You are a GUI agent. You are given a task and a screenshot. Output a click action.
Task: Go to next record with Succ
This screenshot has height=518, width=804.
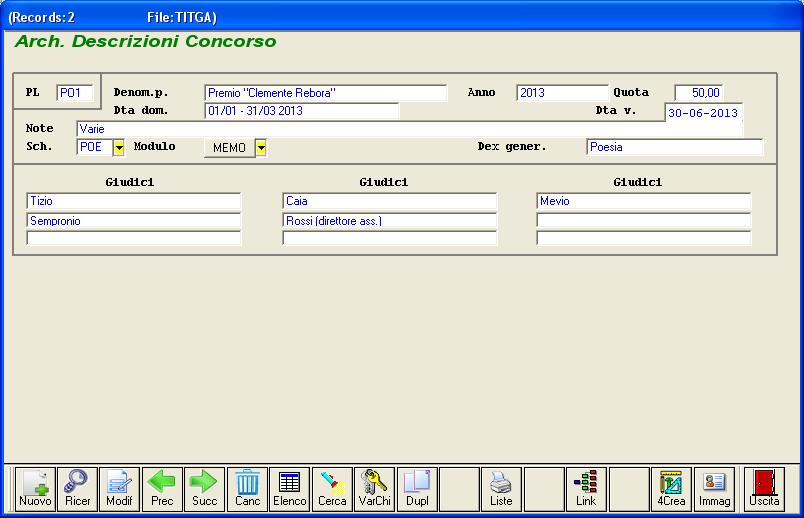pyautogui.click(x=205, y=489)
